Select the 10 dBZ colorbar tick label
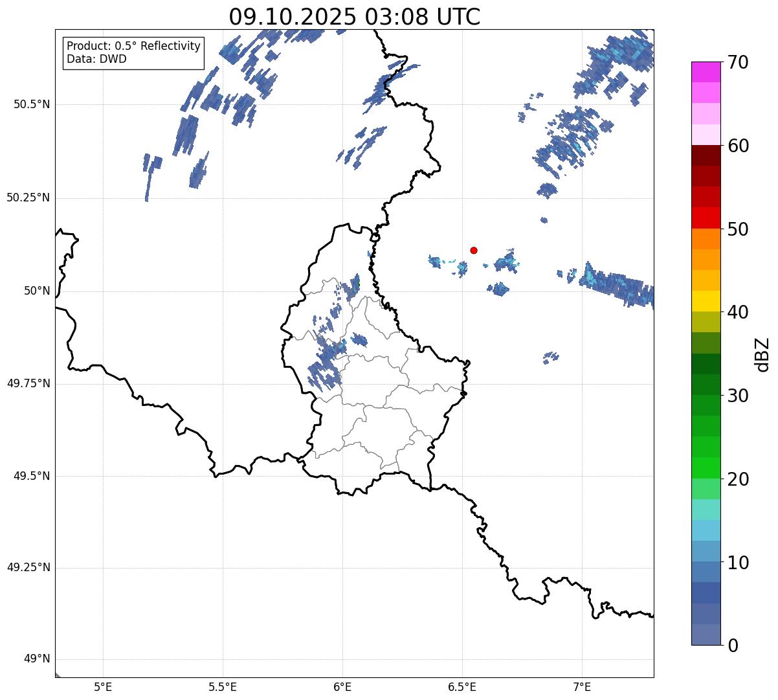This screenshot has width=778, height=700. point(738,562)
